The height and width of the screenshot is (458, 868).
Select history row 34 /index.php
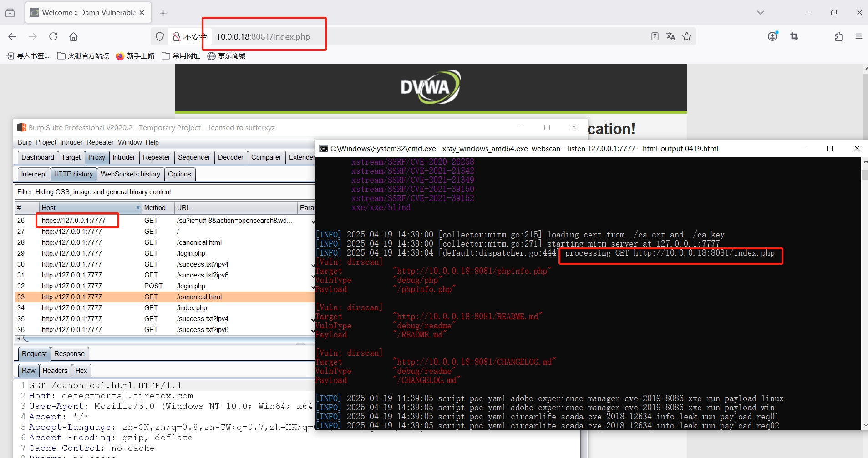165,308
